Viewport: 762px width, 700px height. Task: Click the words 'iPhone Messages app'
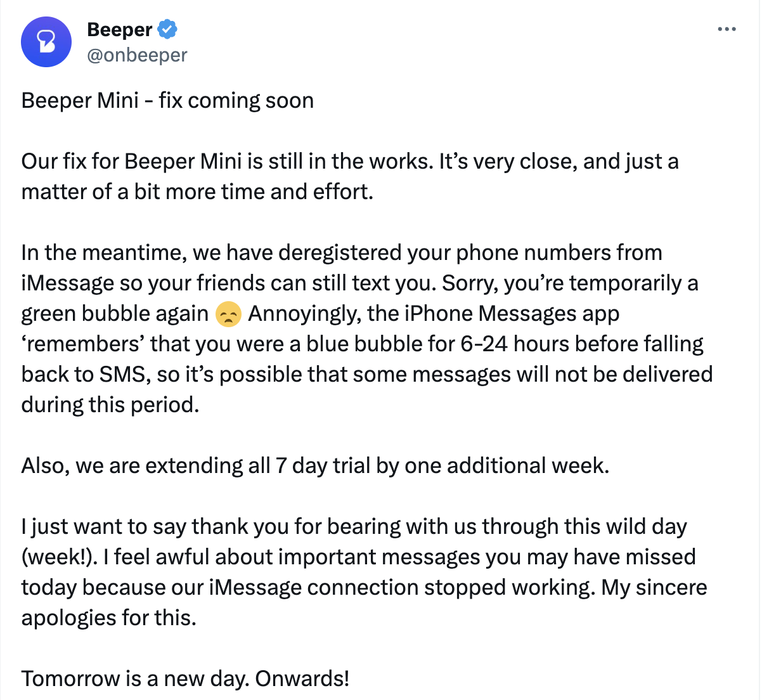[x=512, y=313]
